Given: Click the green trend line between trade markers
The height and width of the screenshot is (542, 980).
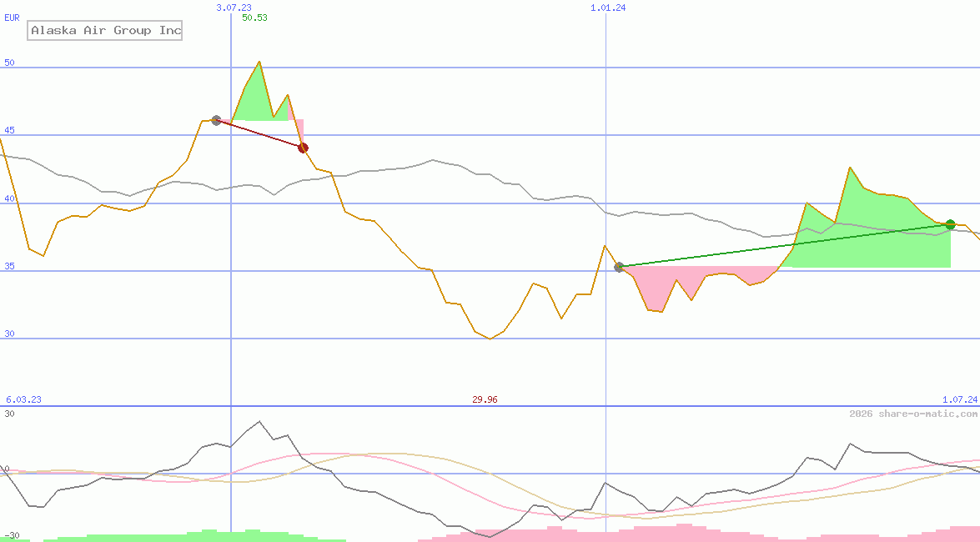Looking at the screenshot, I should coord(784,245).
